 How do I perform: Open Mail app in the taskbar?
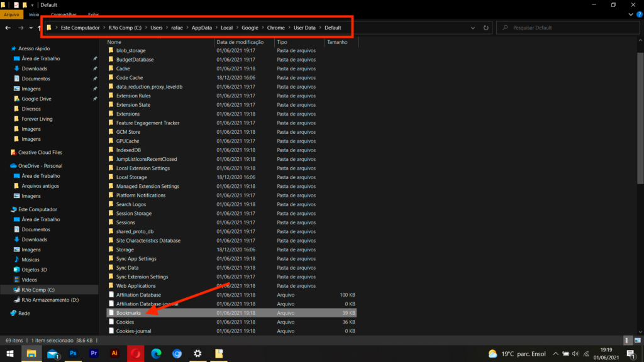click(x=53, y=354)
